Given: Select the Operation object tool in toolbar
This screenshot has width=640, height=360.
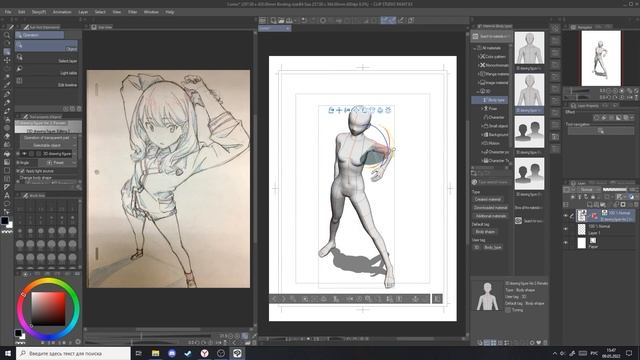Looking at the screenshot, I should point(7,52).
